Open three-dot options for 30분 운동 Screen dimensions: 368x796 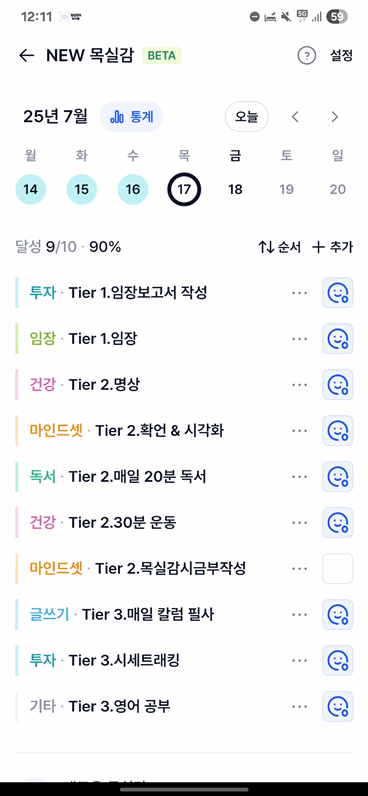(x=299, y=522)
